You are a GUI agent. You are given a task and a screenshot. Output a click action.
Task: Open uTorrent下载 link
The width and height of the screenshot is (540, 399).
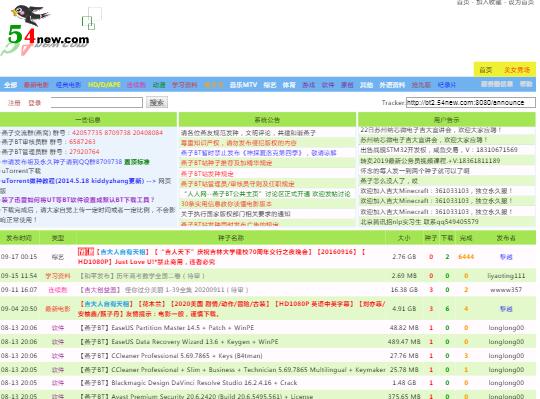(21, 171)
